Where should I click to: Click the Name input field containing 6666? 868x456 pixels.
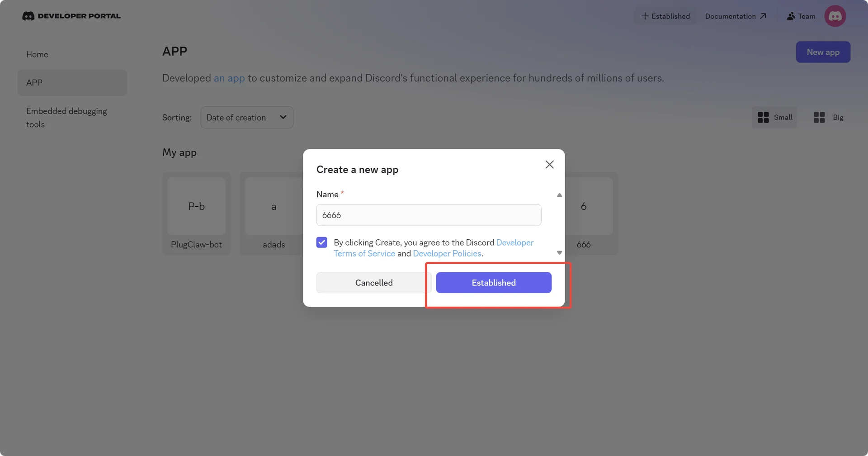tap(429, 215)
